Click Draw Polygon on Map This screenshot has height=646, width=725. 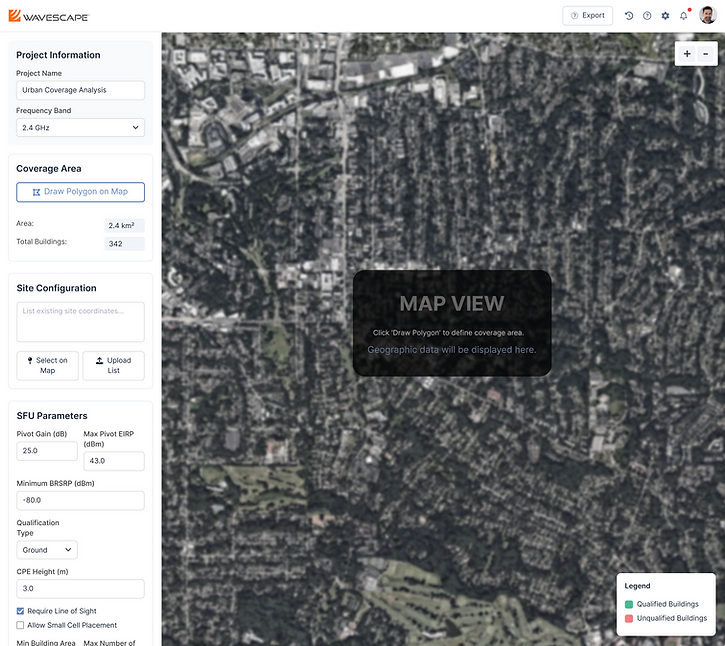tap(80, 192)
